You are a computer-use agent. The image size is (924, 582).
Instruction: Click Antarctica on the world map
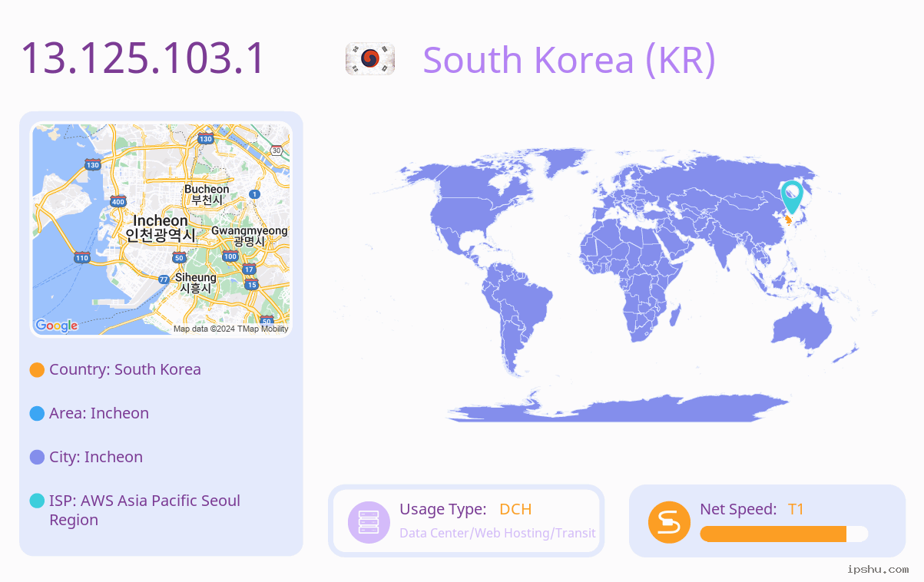618,407
